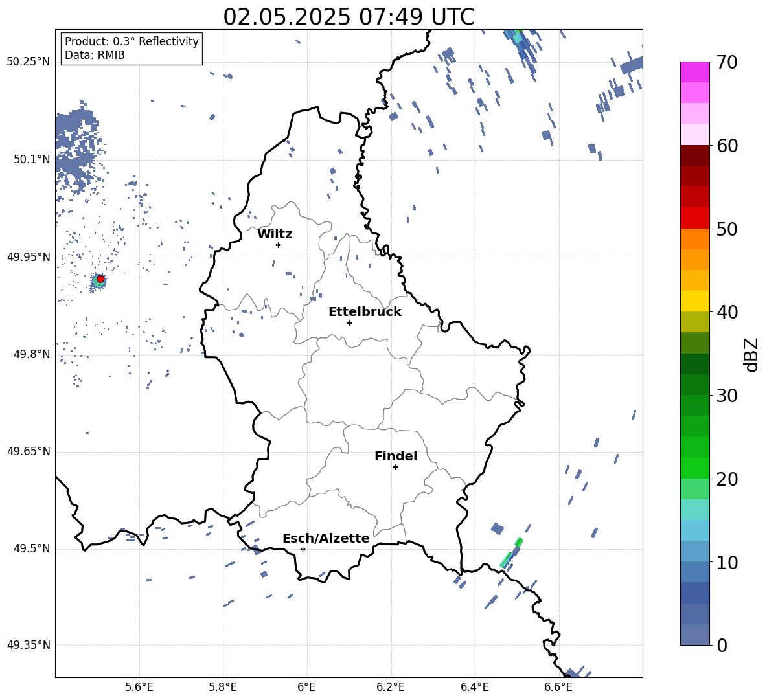Viewport: 767px width, 700px height.
Task: Click the colorbar tick label 10
Action: click(727, 563)
